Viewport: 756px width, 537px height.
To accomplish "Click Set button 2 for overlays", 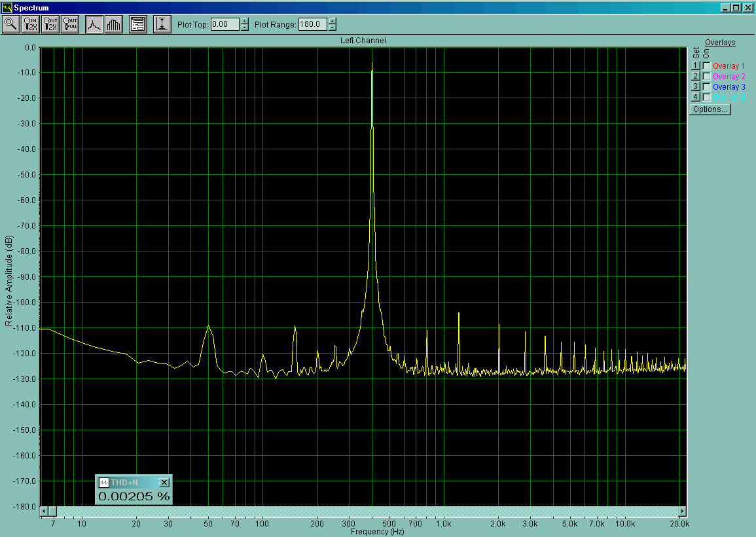I will [695, 76].
